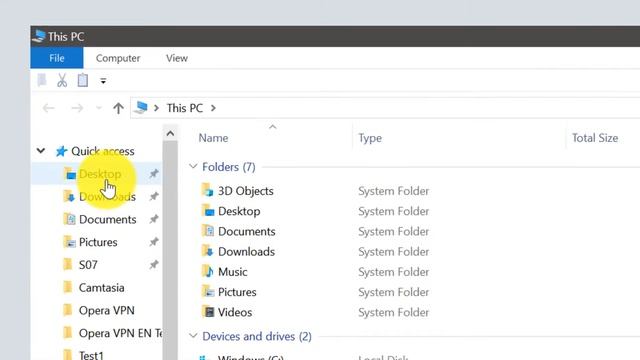Viewport: 640px width, 360px height.
Task: Click System Folder type of 3D Objects
Action: [x=393, y=191]
